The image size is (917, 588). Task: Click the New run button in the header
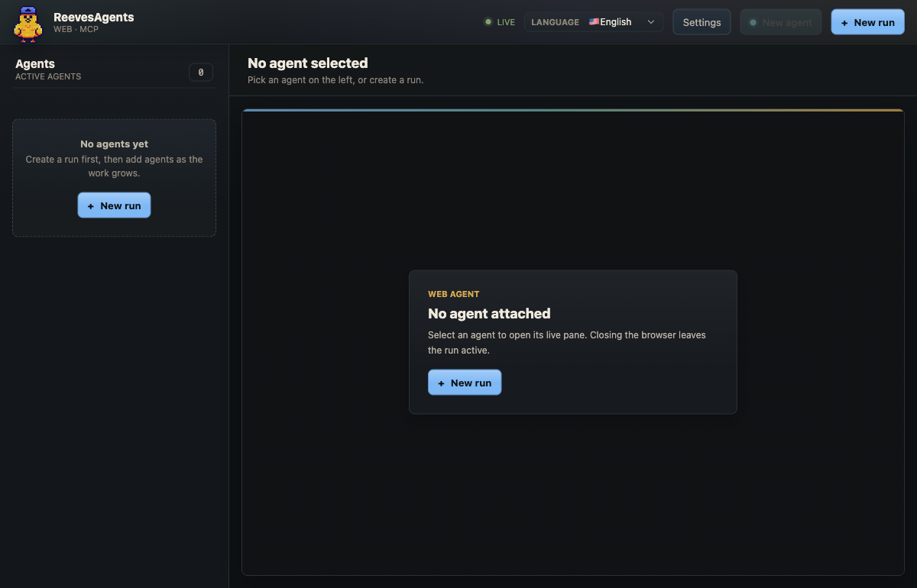click(867, 22)
